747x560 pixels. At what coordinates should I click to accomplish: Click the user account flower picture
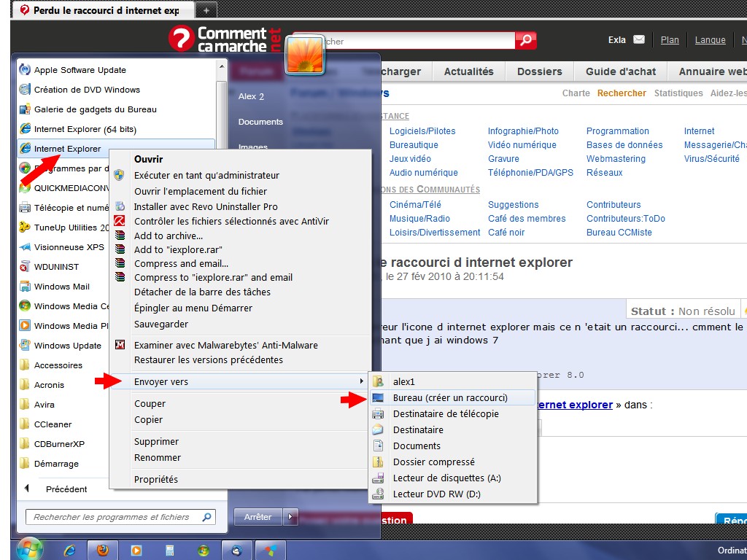click(x=305, y=55)
